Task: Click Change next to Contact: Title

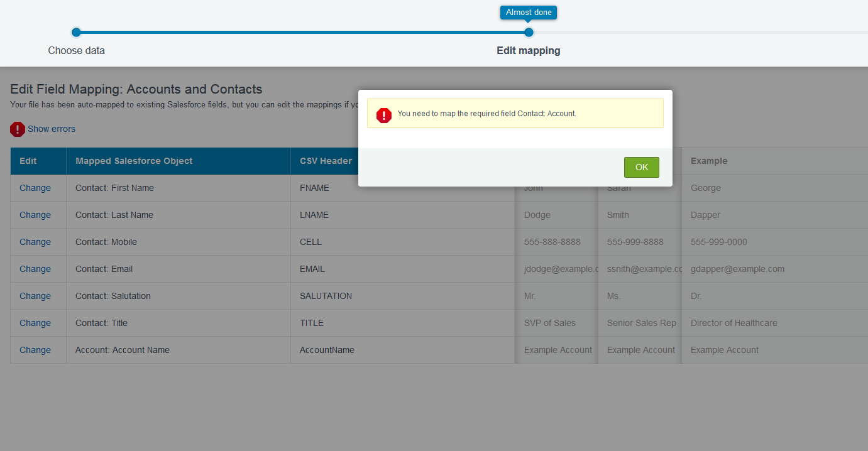Action: tap(35, 323)
